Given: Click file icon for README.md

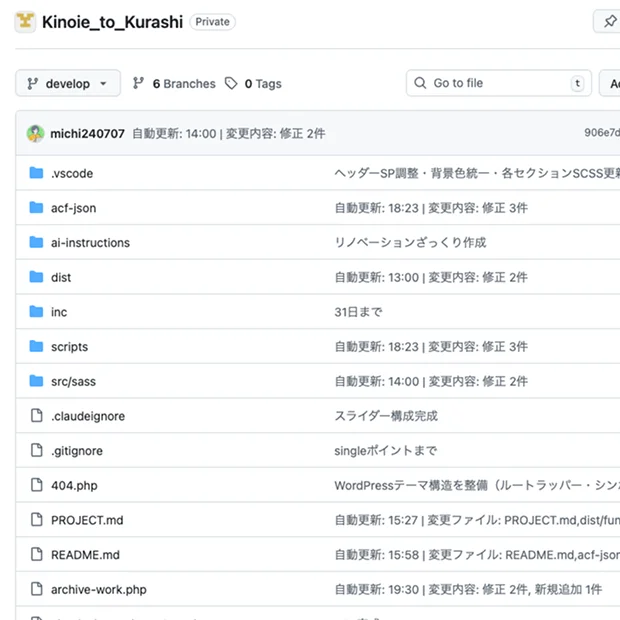Looking at the screenshot, I should click(37, 554).
